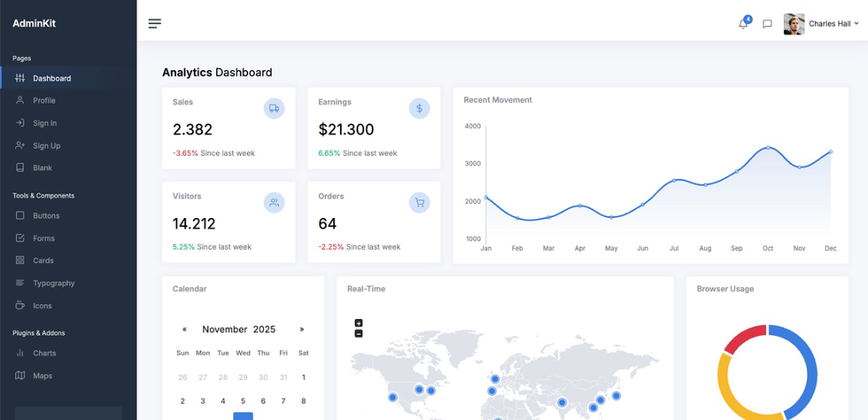Select November 5 in the calendar
This screenshot has height=420, width=868.
(x=243, y=401)
